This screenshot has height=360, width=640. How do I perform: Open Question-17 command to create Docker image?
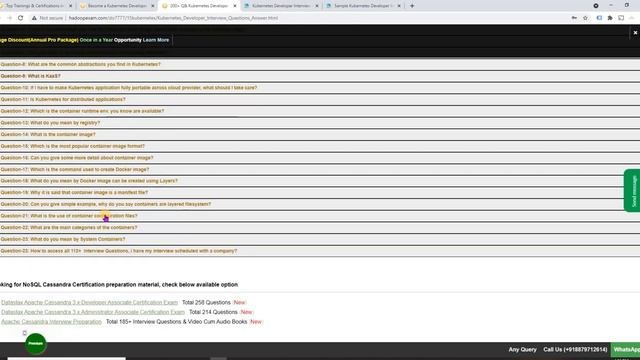click(x=320, y=169)
